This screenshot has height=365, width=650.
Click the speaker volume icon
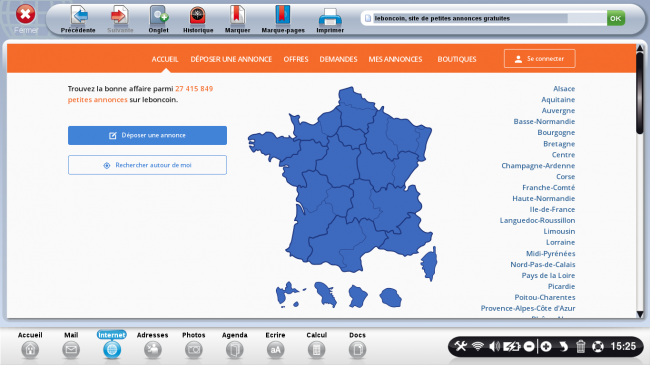494,346
